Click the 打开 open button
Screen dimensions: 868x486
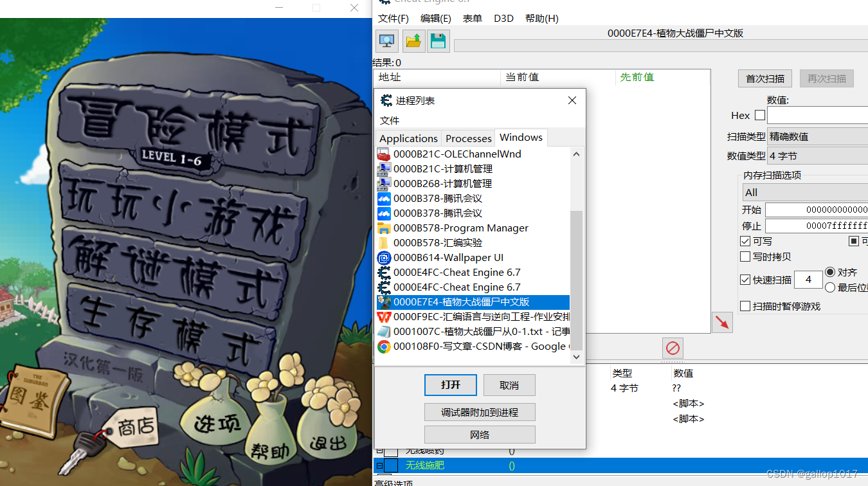click(x=451, y=385)
